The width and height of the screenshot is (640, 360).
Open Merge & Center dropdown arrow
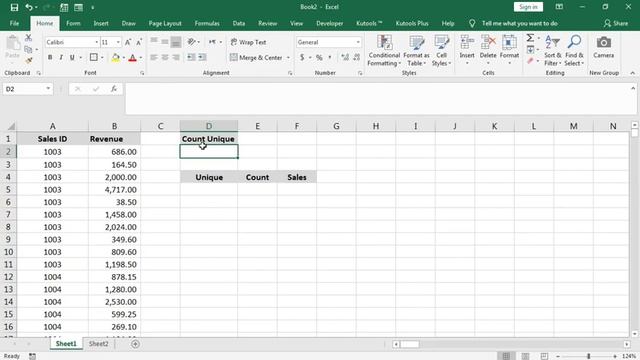(x=288, y=58)
